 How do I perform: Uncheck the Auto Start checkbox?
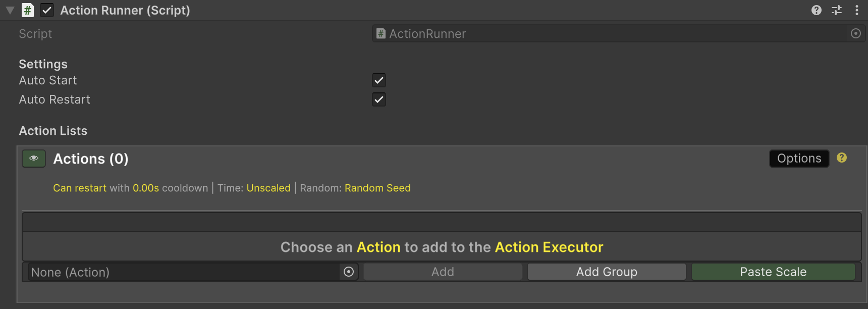(x=379, y=80)
